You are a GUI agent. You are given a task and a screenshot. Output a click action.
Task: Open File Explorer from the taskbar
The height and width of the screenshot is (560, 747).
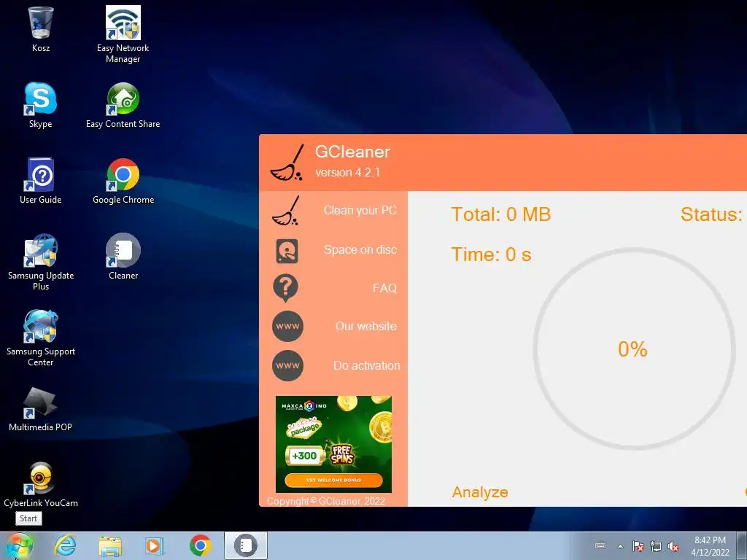coord(110,545)
